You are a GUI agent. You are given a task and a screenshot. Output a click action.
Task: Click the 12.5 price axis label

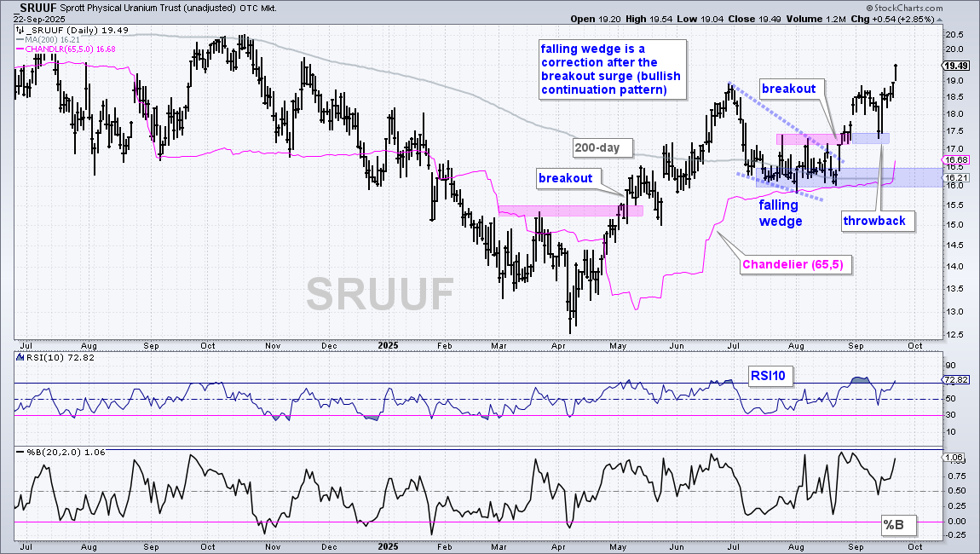pos(954,335)
